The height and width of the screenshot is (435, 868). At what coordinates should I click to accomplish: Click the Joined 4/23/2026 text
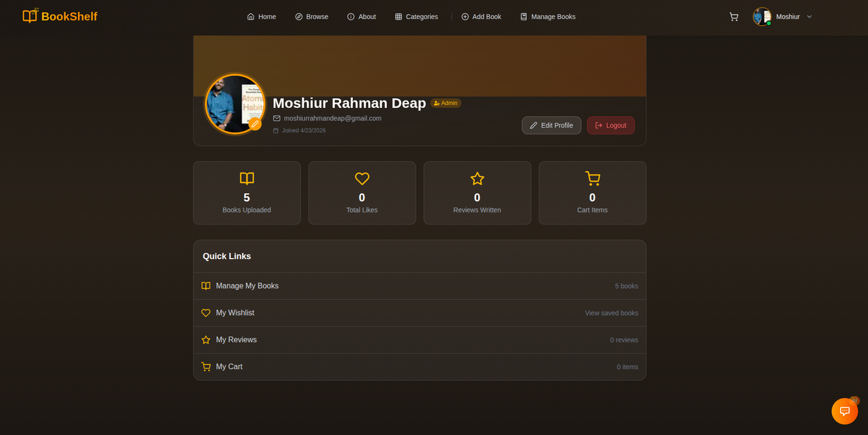[304, 130]
